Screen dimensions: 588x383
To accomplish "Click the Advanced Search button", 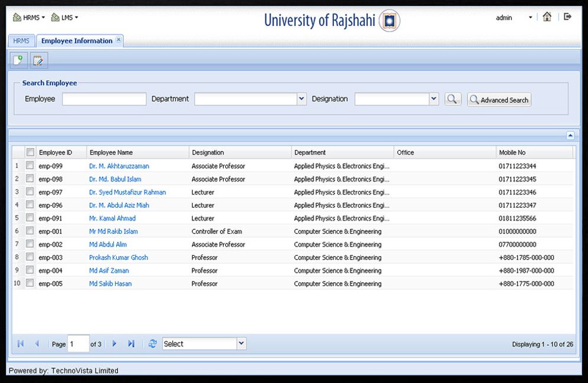I will click(499, 100).
